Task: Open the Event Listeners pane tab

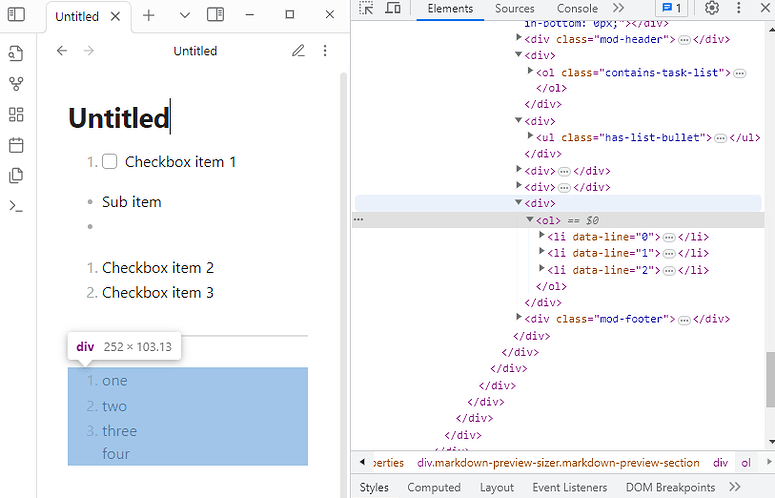Action: pos(569,488)
